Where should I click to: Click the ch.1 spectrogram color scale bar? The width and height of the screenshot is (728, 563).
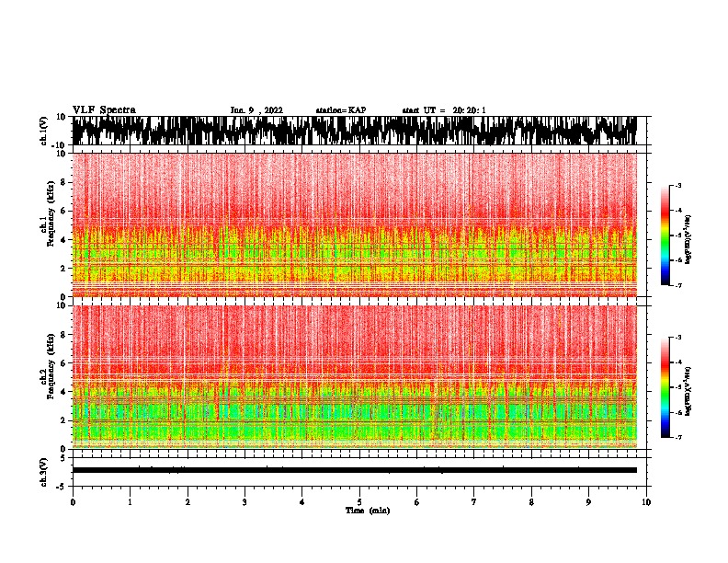[665, 236]
